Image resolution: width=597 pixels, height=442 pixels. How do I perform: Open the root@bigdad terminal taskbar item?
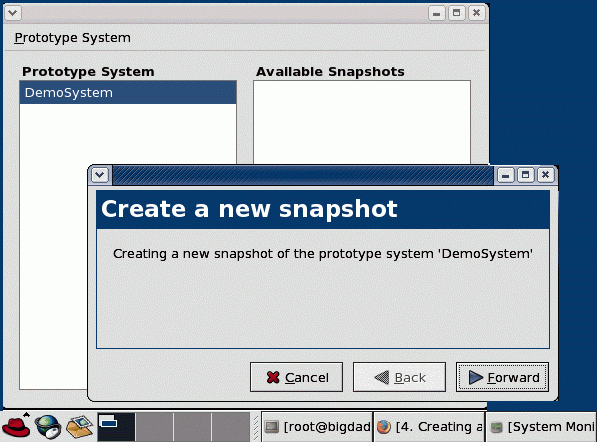click(x=317, y=427)
